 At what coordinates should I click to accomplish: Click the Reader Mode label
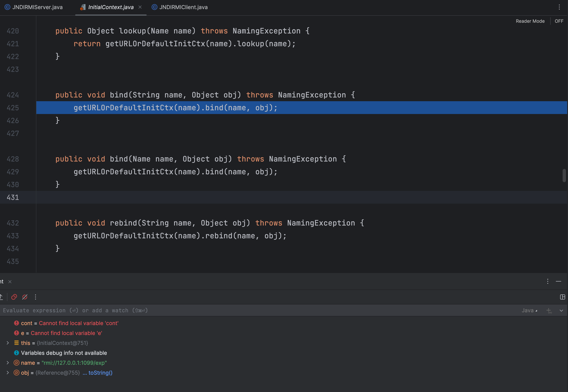(530, 21)
